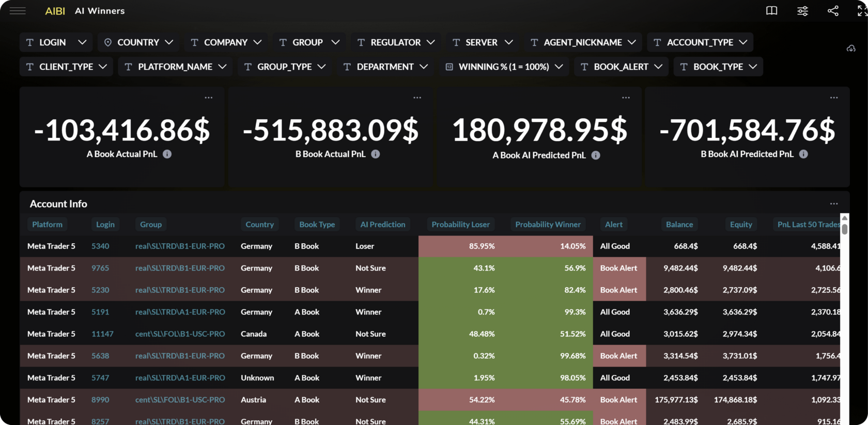
Task: Open the book guide icon
Action: pyautogui.click(x=771, y=11)
